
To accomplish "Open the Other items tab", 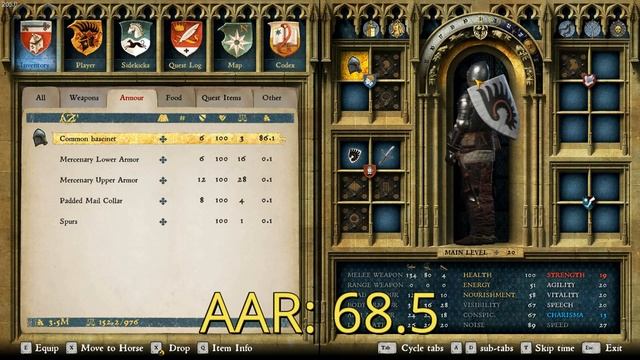I will click(x=271, y=98).
